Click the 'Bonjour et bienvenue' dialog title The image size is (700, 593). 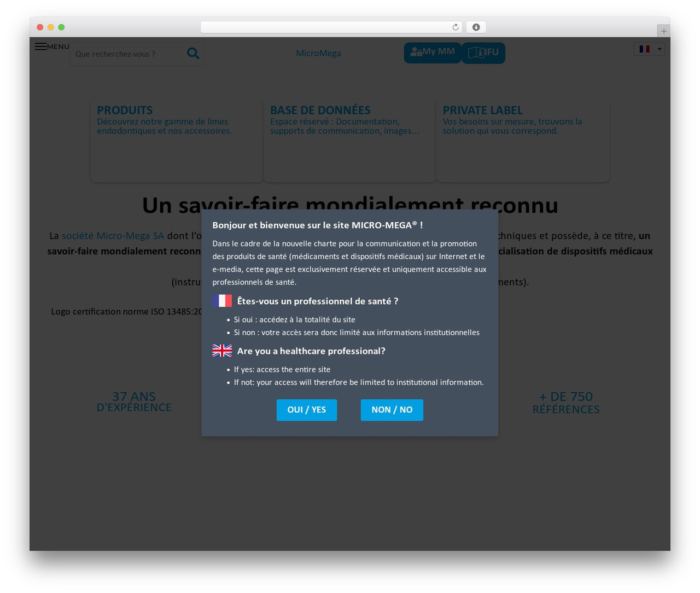tap(318, 225)
